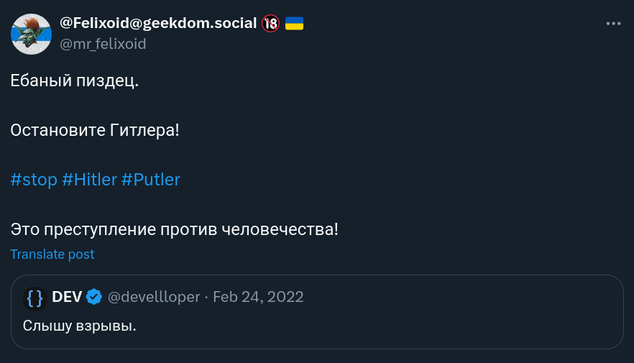Select the blue verified badge next to DEV
The width and height of the screenshot is (634, 363).
coord(94,297)
